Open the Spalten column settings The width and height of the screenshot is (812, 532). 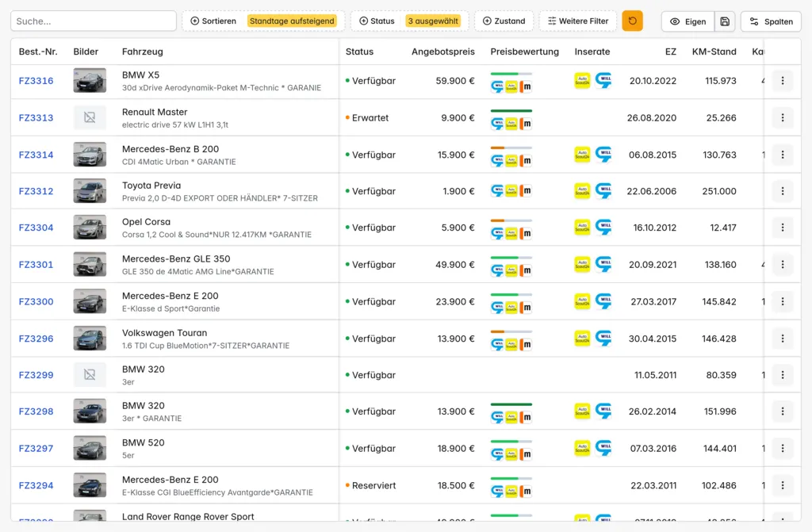coord(770,21)
